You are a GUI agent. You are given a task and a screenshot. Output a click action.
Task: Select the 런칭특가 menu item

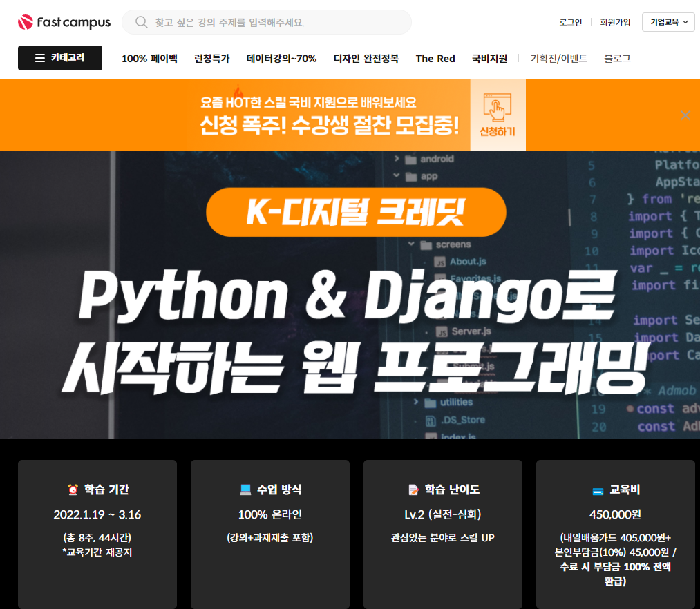211,59
